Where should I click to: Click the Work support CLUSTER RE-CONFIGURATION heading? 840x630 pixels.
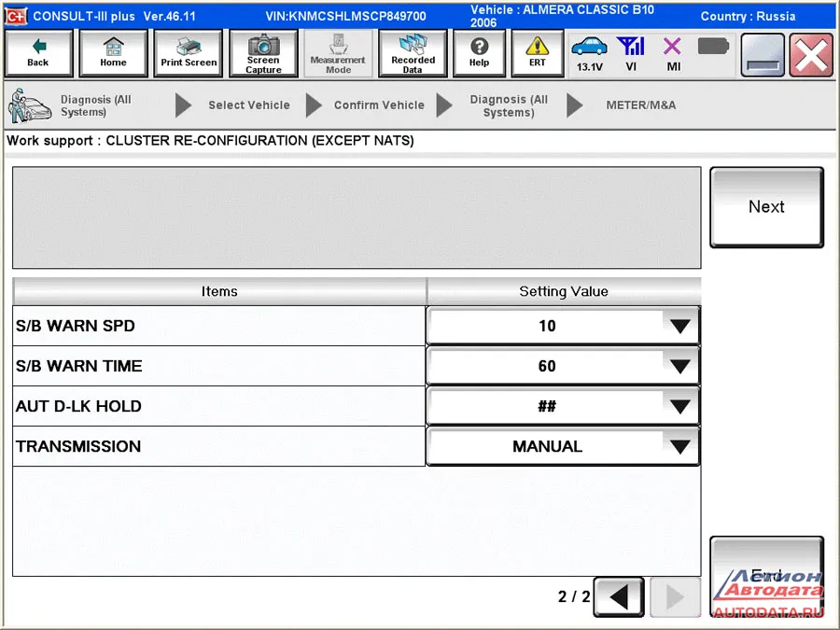coord(210,140)
